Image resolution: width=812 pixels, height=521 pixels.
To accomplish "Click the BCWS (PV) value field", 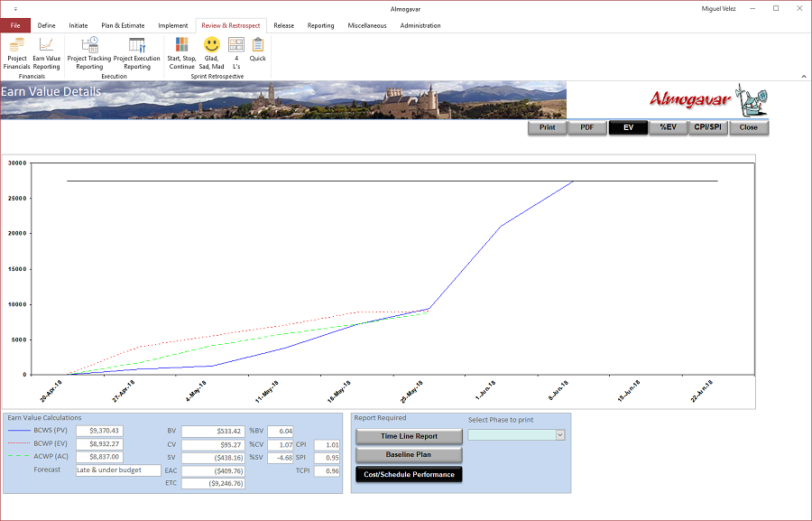I will pyautogui.click(x=99, y=431).
